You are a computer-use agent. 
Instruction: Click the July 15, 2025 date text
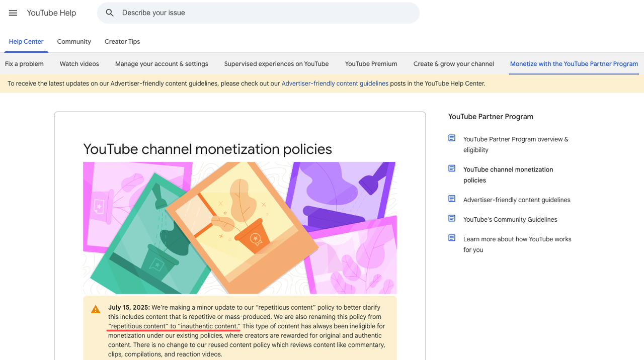point(129,307)
